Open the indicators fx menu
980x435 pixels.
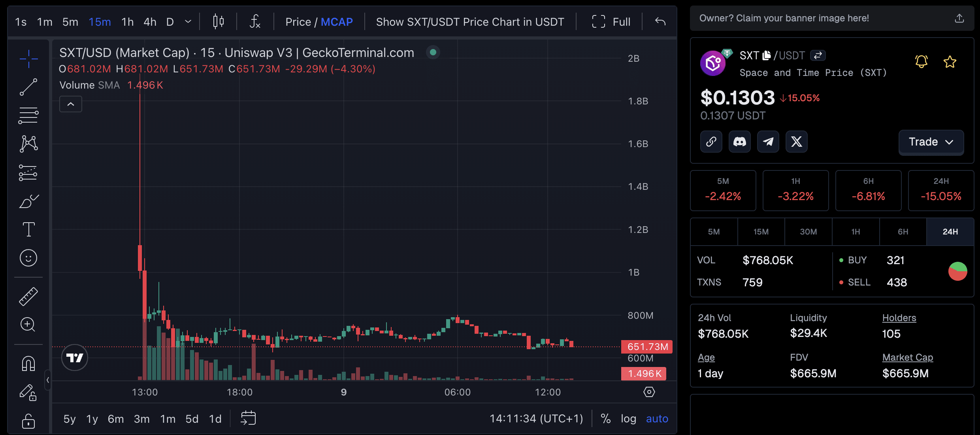(255, 22)
